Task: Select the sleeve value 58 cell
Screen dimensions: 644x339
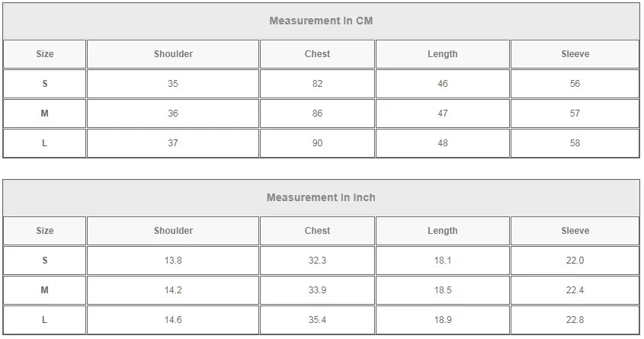Action: pos(575,143)
